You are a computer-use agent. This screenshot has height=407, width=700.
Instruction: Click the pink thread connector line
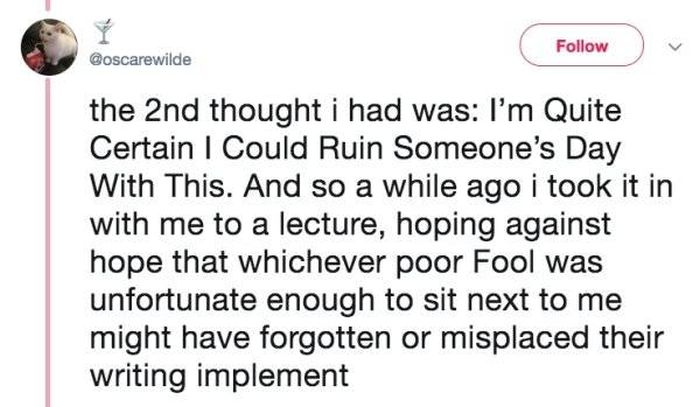point(48,241)
